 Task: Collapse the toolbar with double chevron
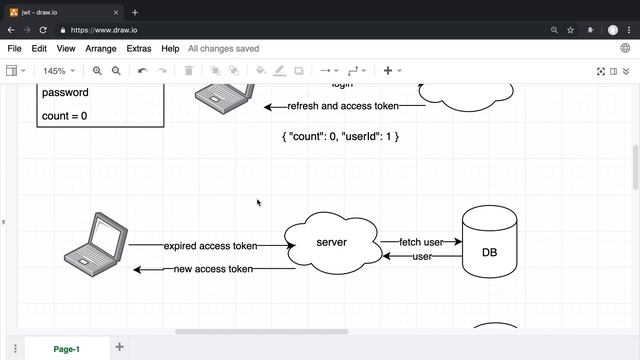626,71
